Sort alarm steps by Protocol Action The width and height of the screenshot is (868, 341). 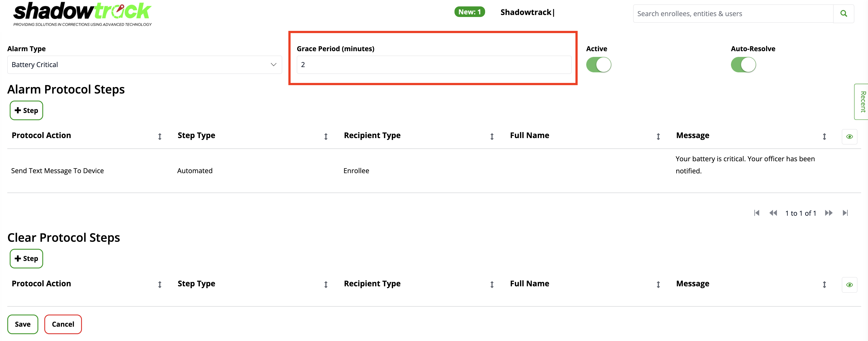pyautogui.click(x=160, y=136)
